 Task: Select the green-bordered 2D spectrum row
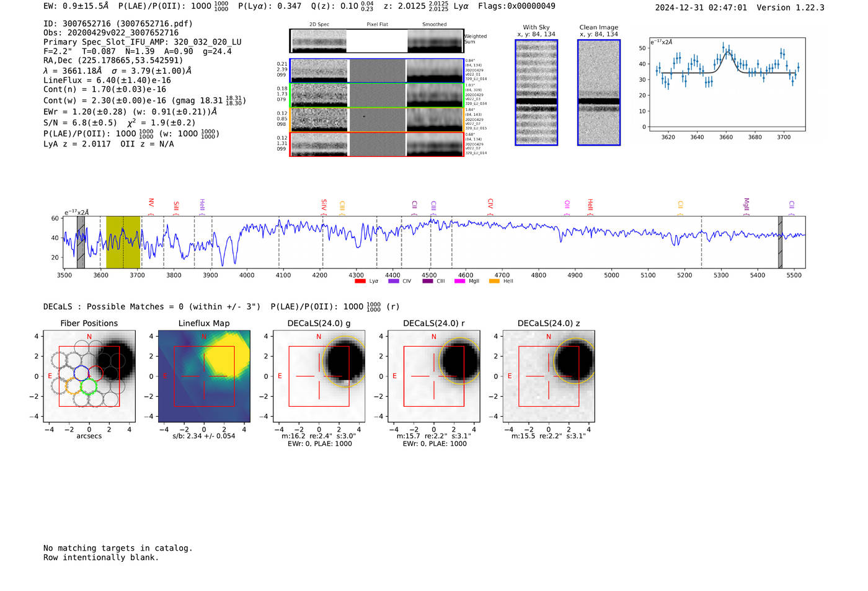(x=377, y=96)
